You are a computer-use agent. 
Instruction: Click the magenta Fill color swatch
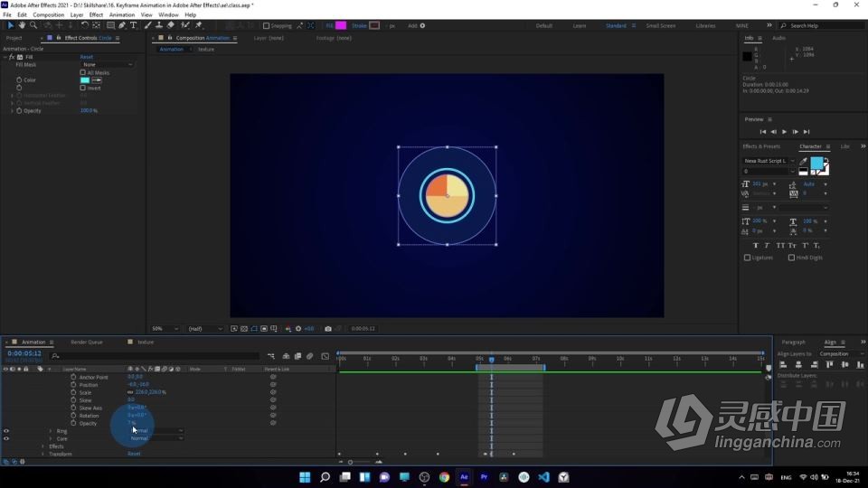click(x=341, y=26)
